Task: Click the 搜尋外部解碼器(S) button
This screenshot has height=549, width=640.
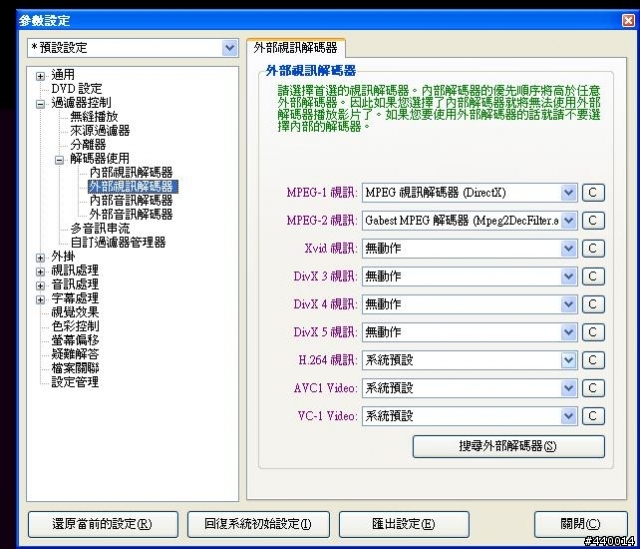Action: pyautogui.click(x=509, y=446)
